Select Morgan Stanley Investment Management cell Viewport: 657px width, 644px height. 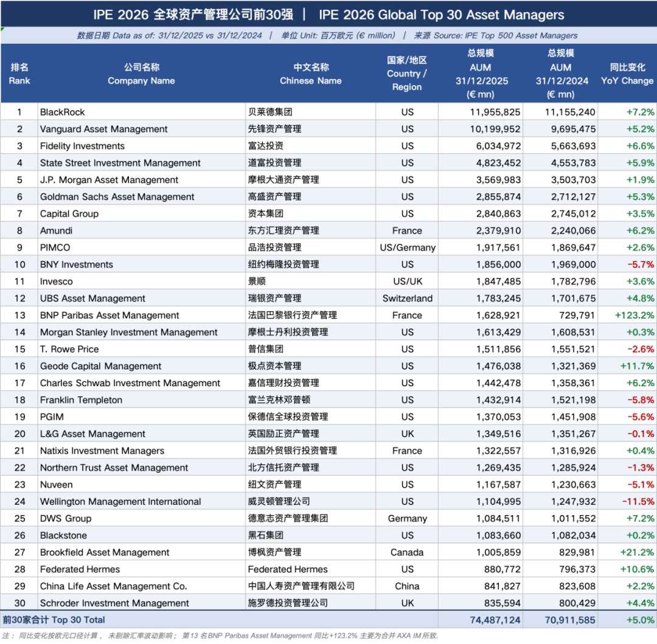pos(142,332)
